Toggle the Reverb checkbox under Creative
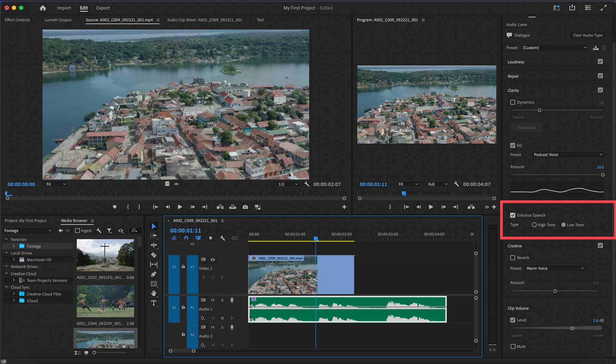The image size is (616, 364). [513, 258]
